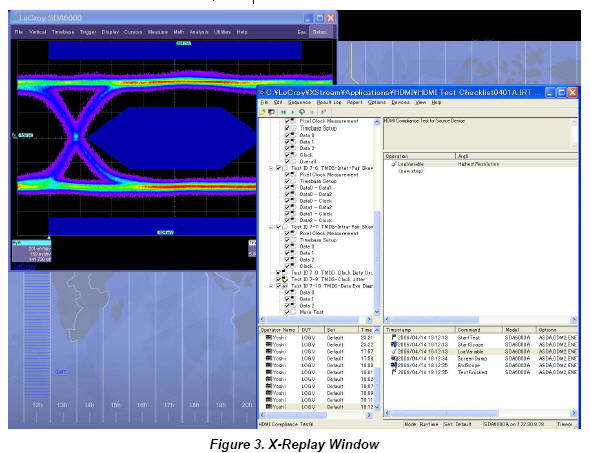This screenshot has width=590, height=453.
Task: Click the Setup button in scope window
Action: pos(320,32)
